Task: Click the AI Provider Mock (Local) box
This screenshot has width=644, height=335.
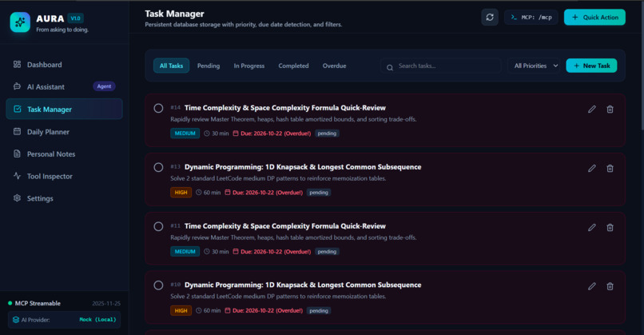Action: (x=64, y=319)
